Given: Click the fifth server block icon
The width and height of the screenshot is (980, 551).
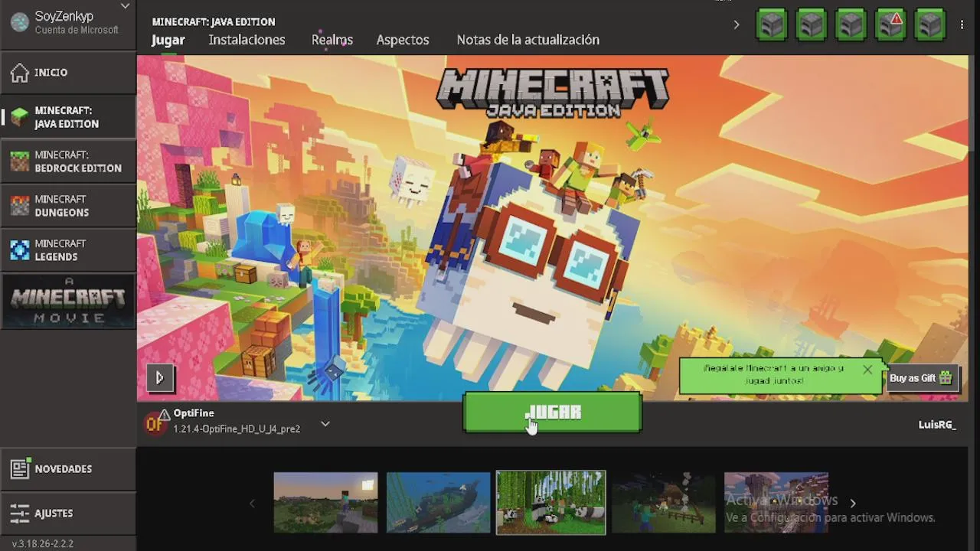Looking at the screenshot, I should pyautogui.click(x=931, y=24).
